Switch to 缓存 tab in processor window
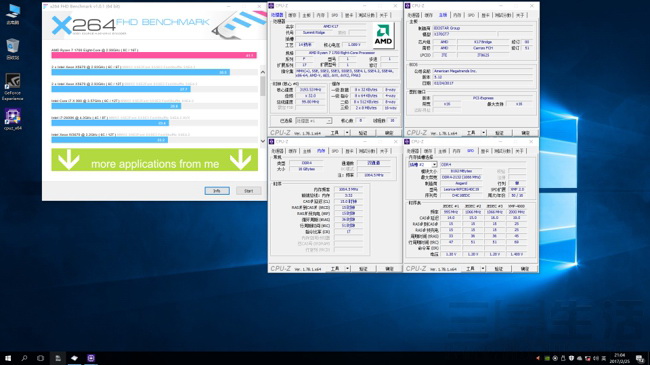650x365 pixels. (x=292, y=15)
